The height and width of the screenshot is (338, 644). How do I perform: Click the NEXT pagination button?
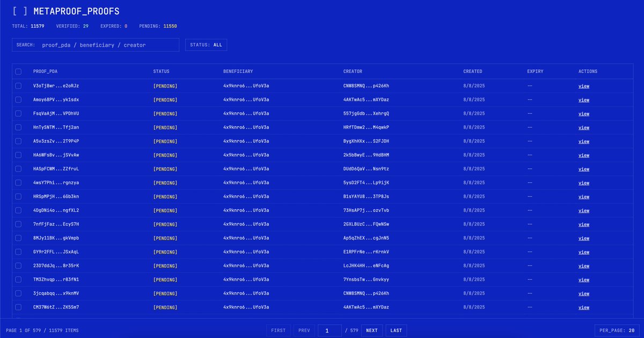(372, 330)
